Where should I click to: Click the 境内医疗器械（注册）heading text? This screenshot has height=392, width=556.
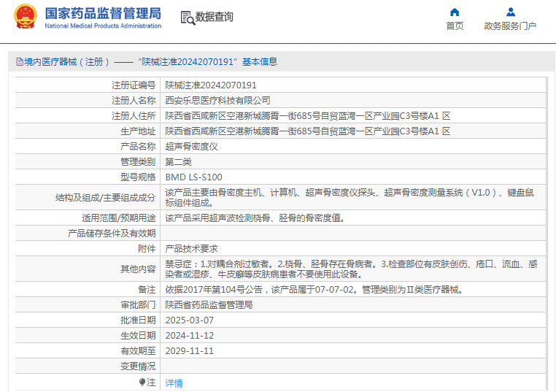pyautogui.click(x=66, y=62)
